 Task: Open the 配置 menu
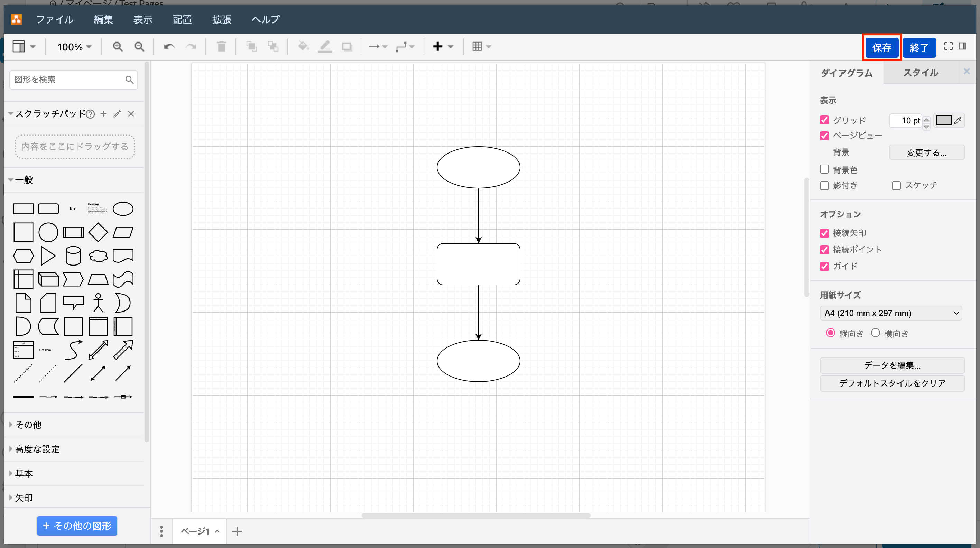(182, 19)
